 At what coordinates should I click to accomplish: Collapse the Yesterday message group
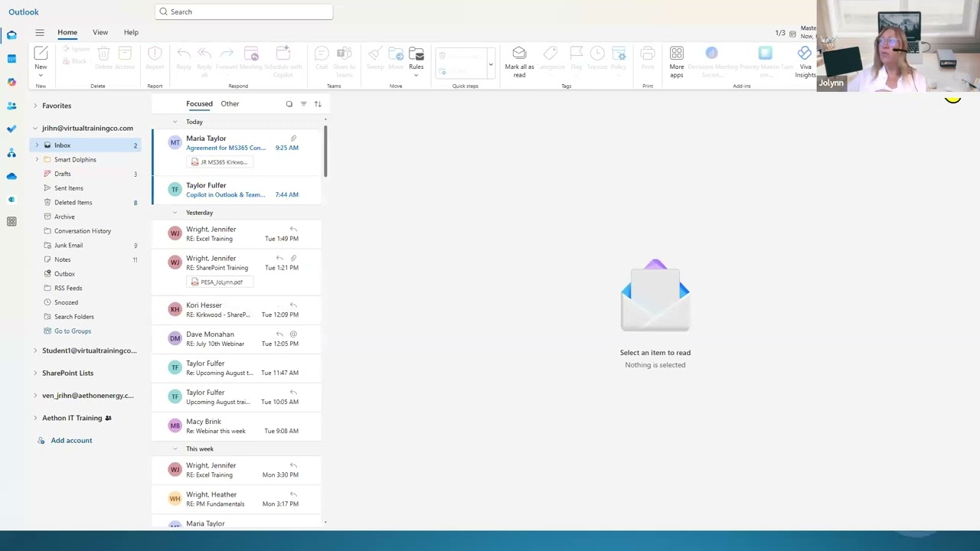(175, 213)
